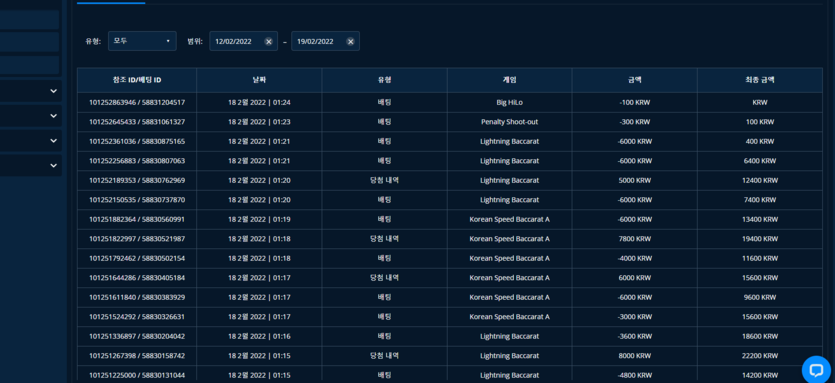Select ID 101251822997 / 58830521987
The width and height of the screenshot is (835, 383).
(x=137, y=239)
